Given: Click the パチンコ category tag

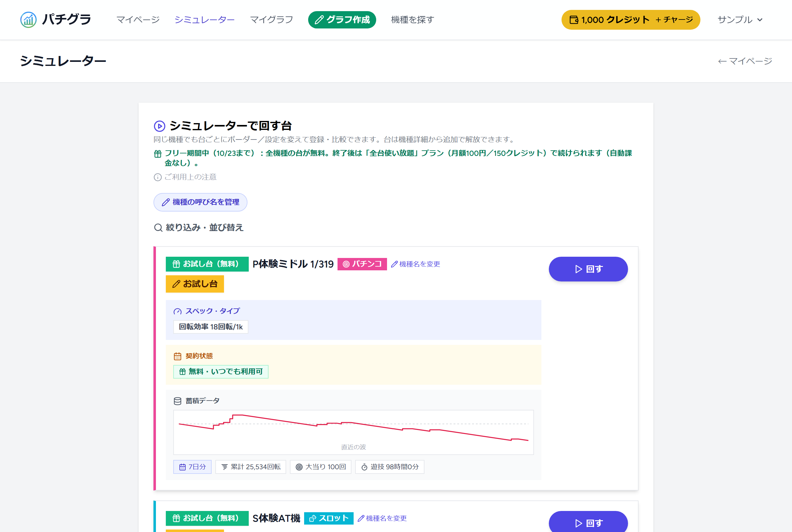Looking at the screenshot, I should (362, 264).
